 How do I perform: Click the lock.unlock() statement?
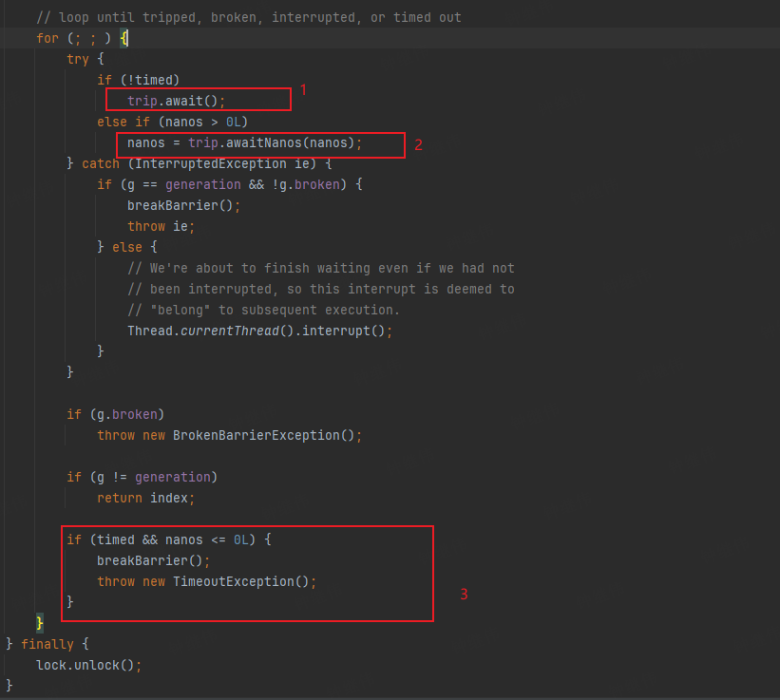[x=88, y=665]
